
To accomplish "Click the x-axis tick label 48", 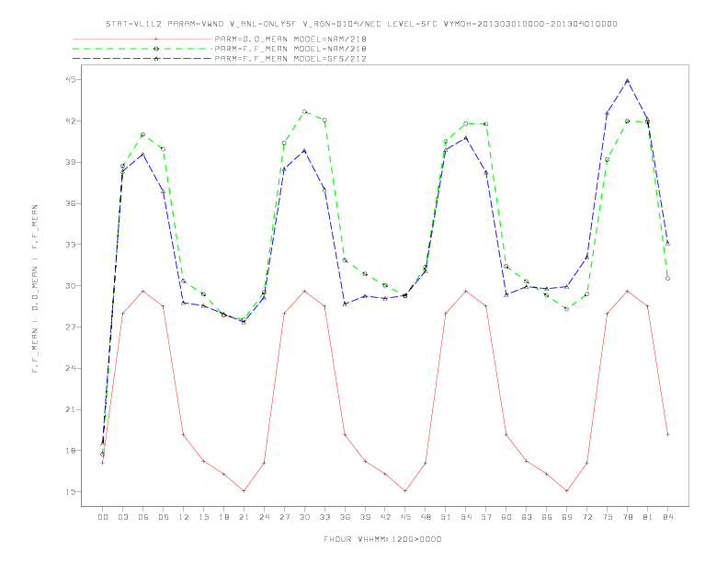I will (426, 517).
